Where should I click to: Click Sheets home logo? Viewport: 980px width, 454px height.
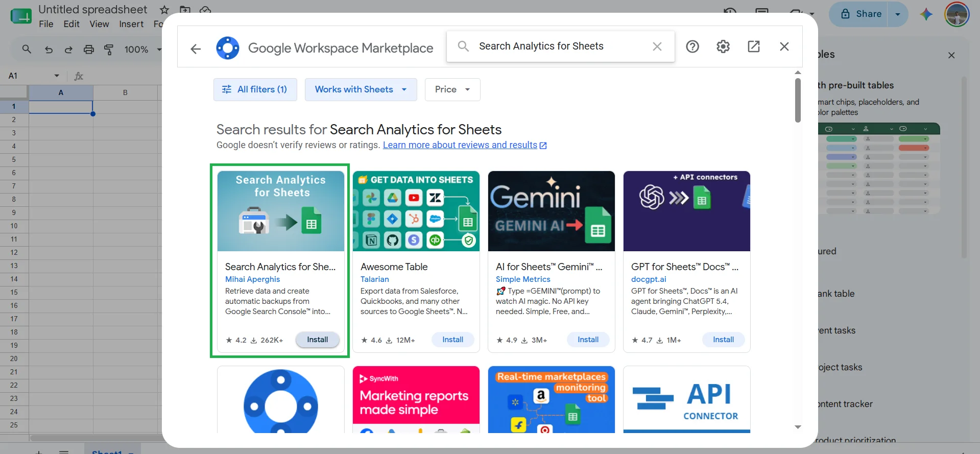coord(20,16)
